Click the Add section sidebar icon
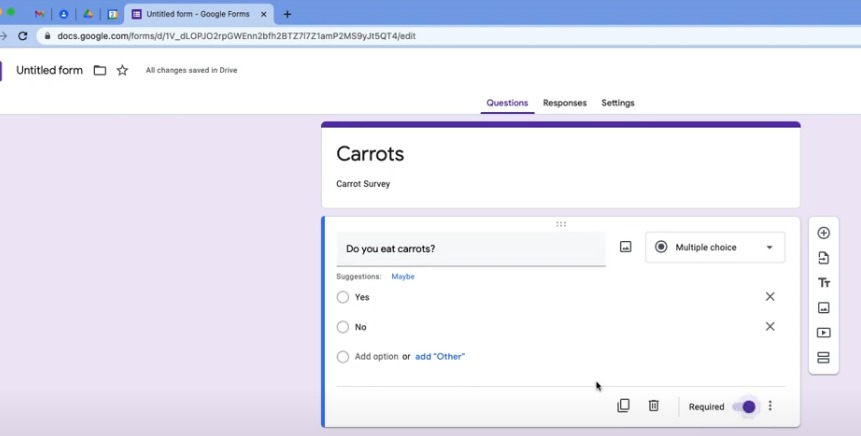This screenshot has width=861, height=436. [x=823, y=358]
